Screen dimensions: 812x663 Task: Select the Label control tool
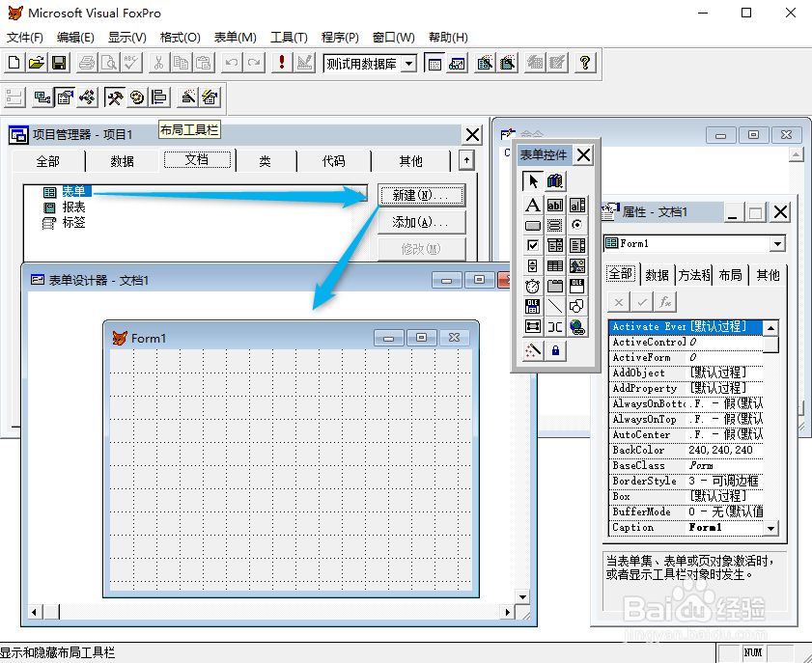[533, 205]
